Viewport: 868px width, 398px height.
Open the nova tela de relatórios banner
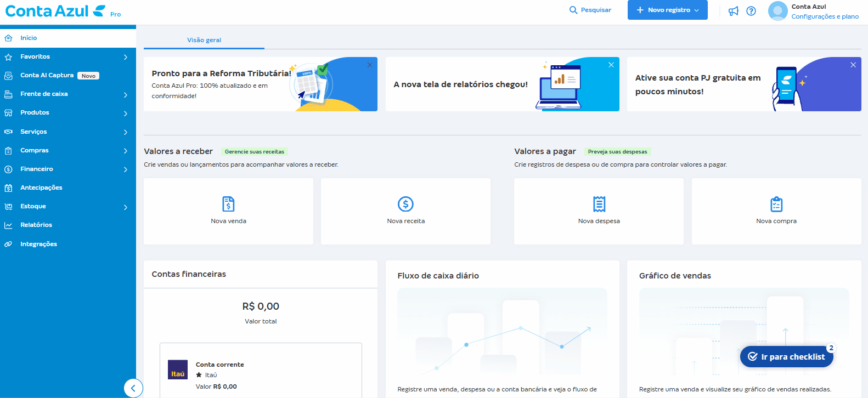(x=502, y=84)
